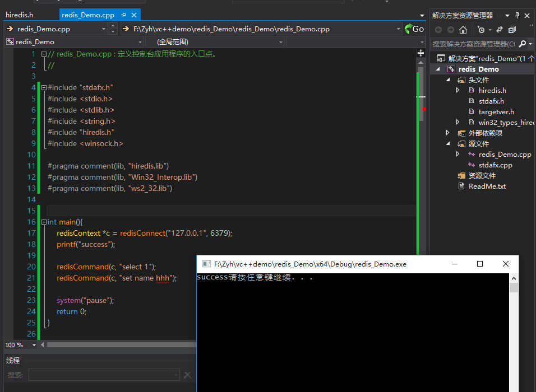This screenshot has height=392, width=536.
Task: Close the redis_Demo.cpp tab
Action: [134, 15]
